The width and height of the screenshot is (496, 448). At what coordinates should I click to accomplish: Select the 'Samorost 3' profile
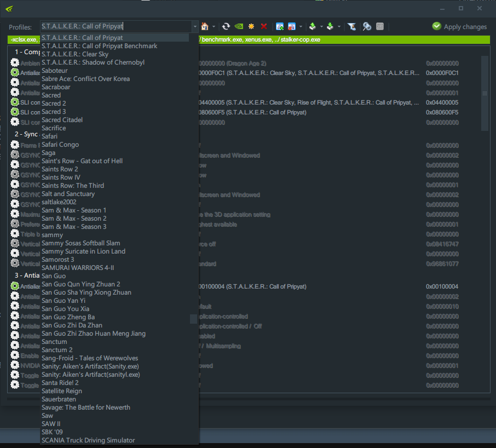pos(58,260)
